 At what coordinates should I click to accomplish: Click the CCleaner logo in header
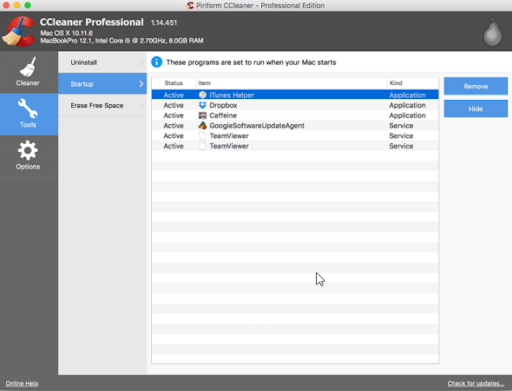pos(18,31)
